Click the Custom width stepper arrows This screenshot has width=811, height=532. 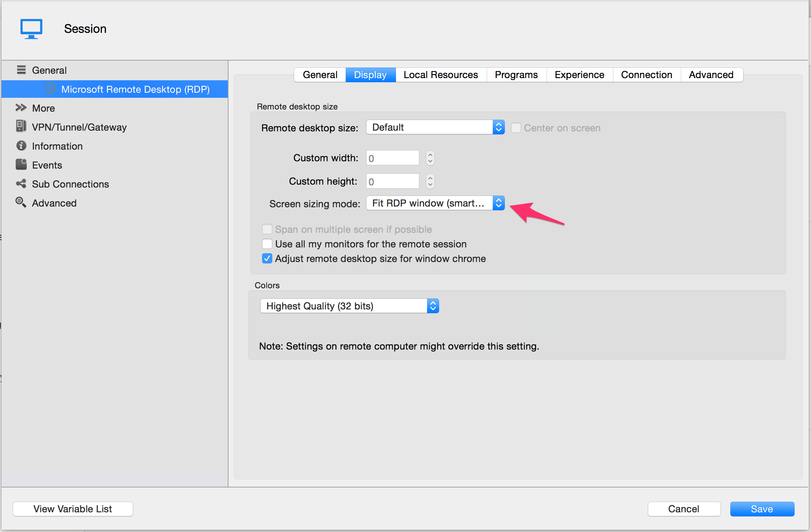(430, 158)
